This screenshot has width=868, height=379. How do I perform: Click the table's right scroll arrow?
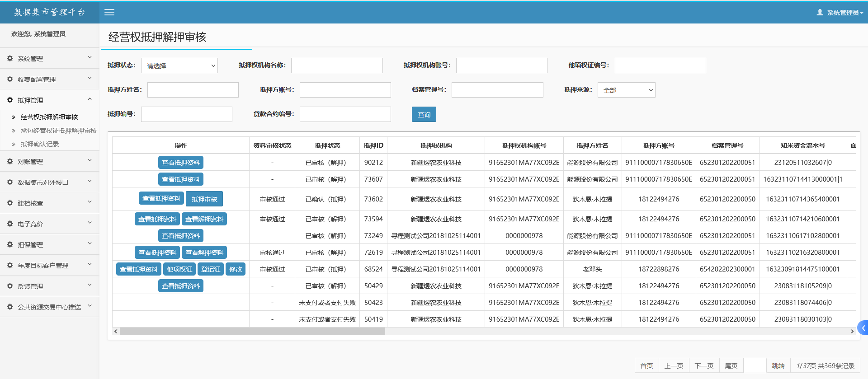click(x=852, y=331)
